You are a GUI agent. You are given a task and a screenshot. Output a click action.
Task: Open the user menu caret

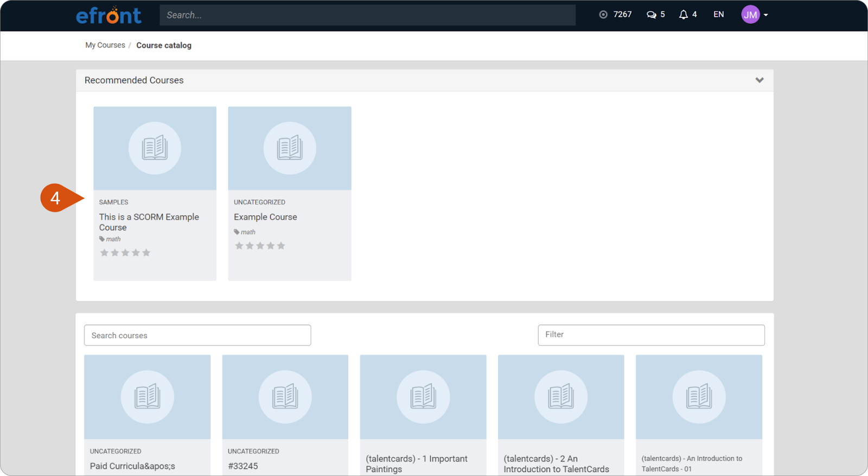pyautogui.click(x=766, y=15)
